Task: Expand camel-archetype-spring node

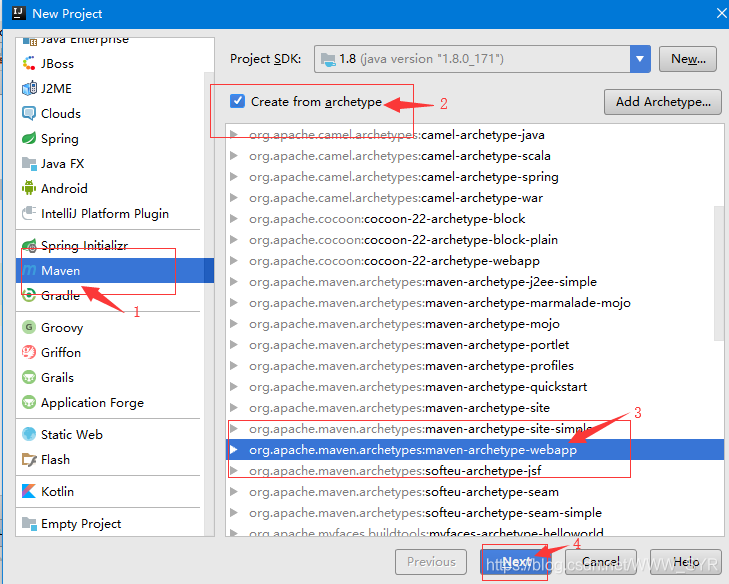Action: click(x=234, y=177)
